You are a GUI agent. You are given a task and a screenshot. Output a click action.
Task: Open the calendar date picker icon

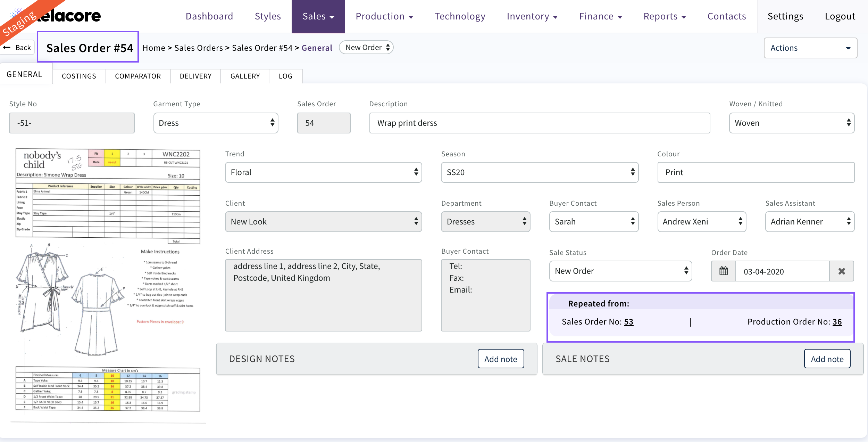coord(724,271)
